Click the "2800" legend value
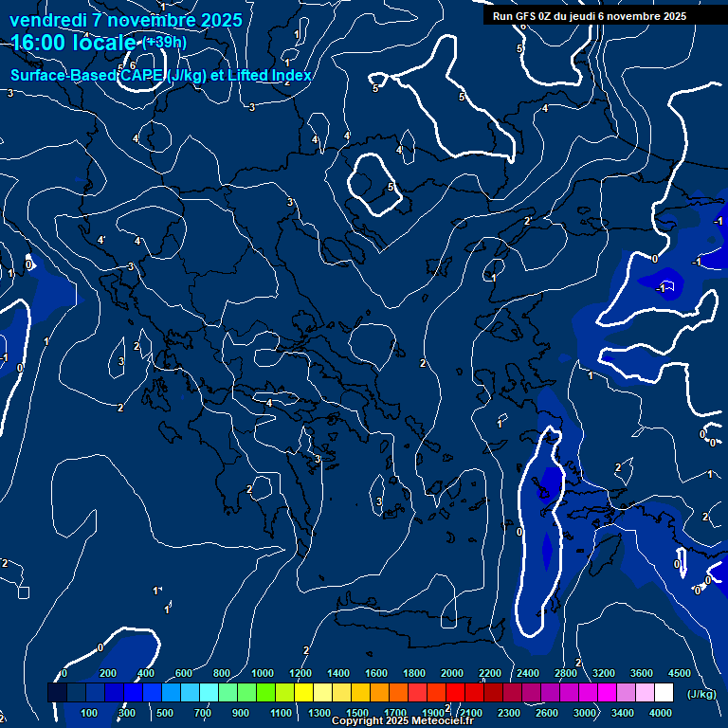The height and width of the screenshot is (728, 728). [566, 673]
